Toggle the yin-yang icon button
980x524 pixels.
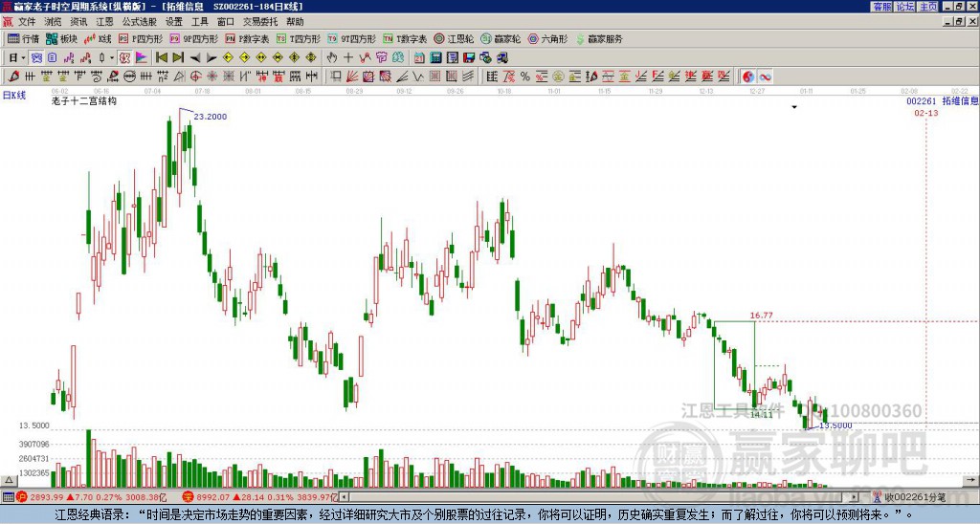click(748, 76)
